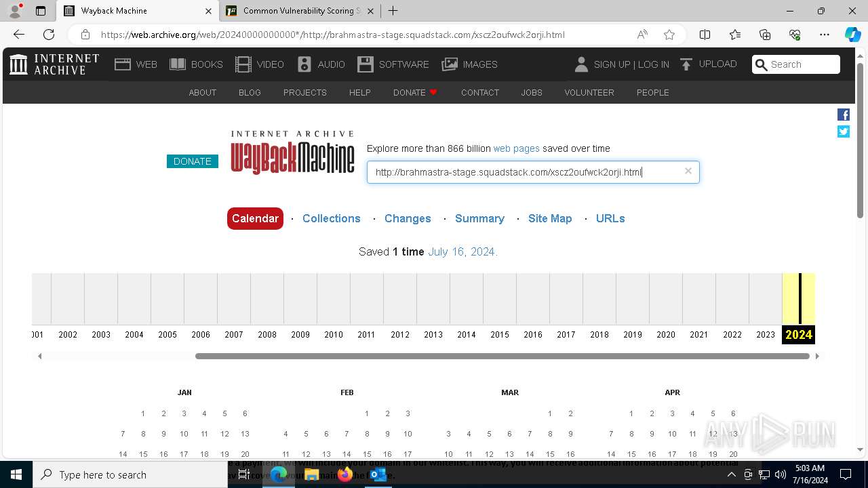Open the Images section icon

[x=450, y=64]
